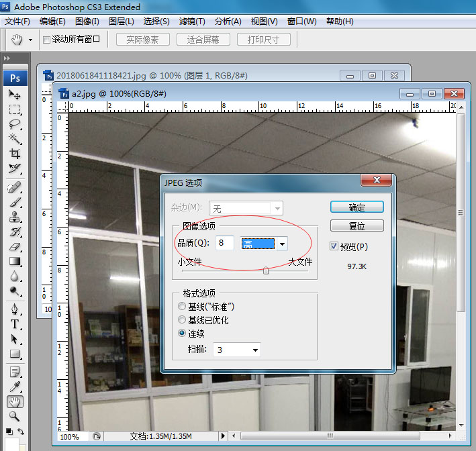
Task: Open the quality preset dropdown showing 高
Action: point(283,244)
